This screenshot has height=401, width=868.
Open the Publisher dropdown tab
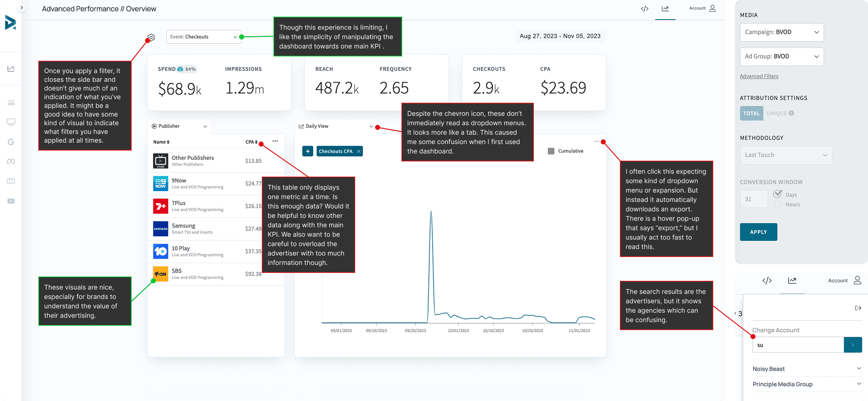point(179,126)
